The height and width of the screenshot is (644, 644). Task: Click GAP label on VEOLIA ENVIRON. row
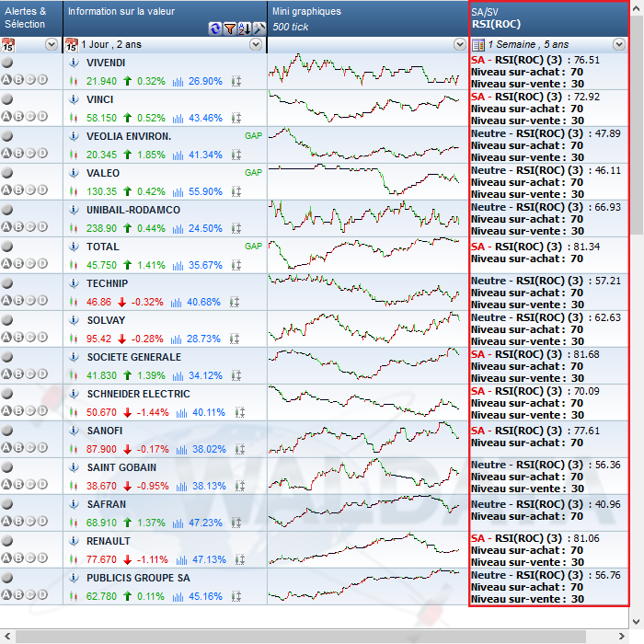point(253,136)
